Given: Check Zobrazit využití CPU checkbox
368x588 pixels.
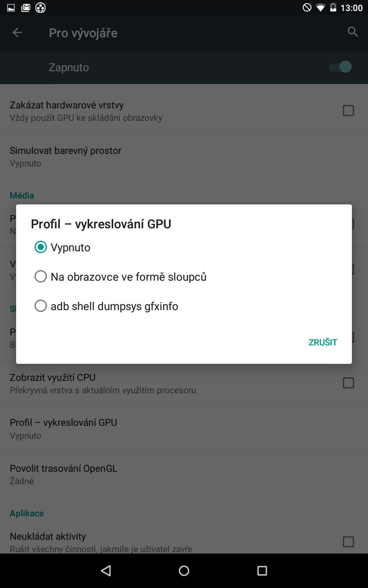Looking at the screenshot, I should (349, 383).
